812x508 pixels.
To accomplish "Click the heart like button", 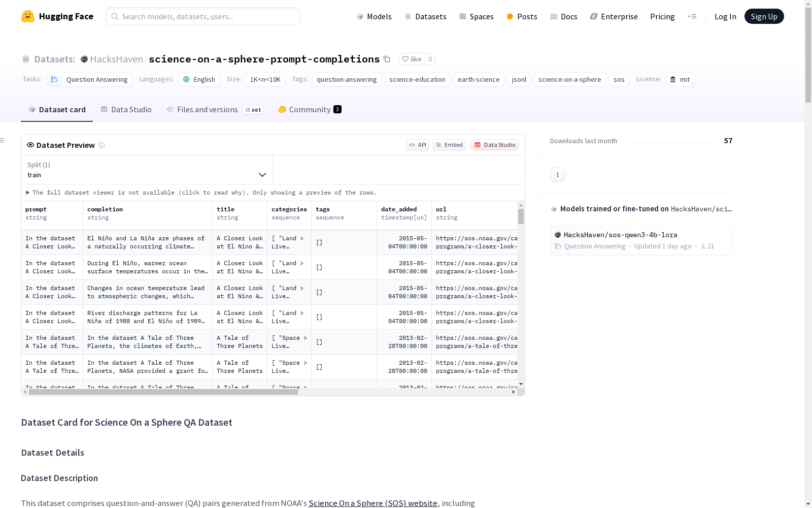I will (412, 59).
